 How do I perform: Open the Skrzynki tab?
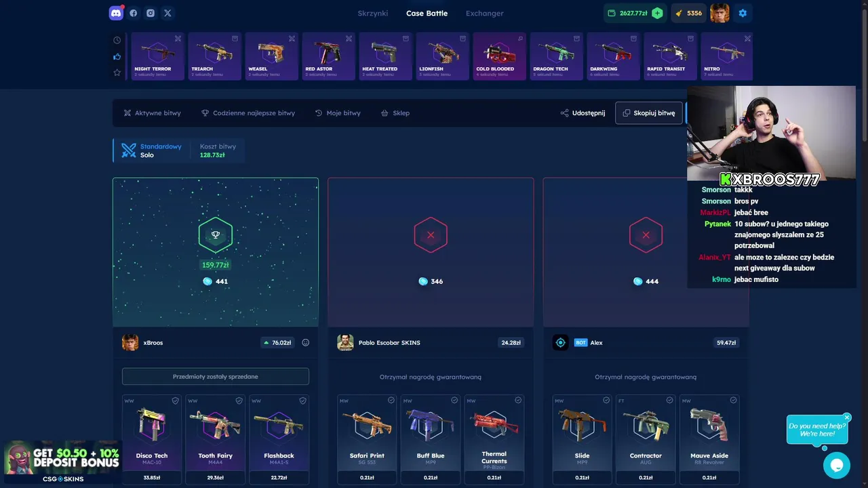[x=373, y=13]
